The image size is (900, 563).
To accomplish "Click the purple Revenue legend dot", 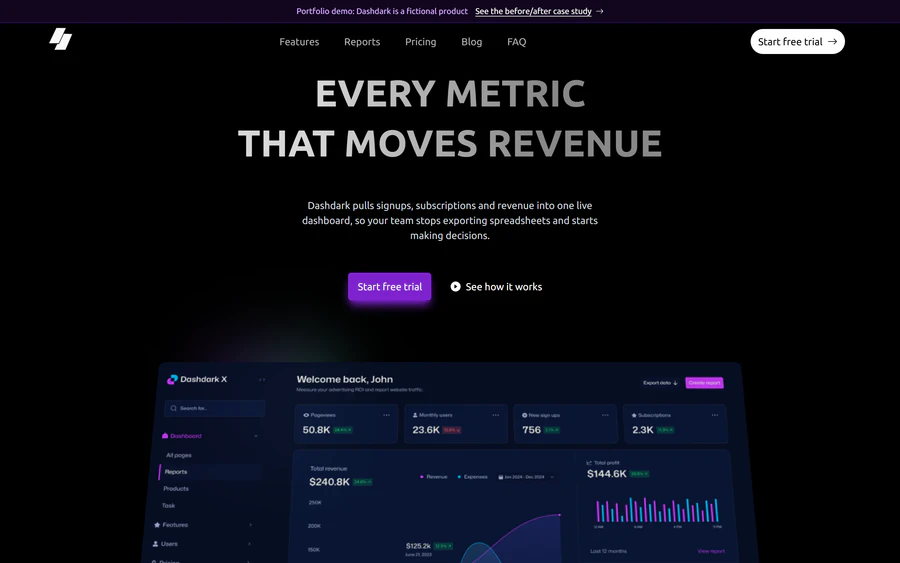I will [x=422, y=477].
